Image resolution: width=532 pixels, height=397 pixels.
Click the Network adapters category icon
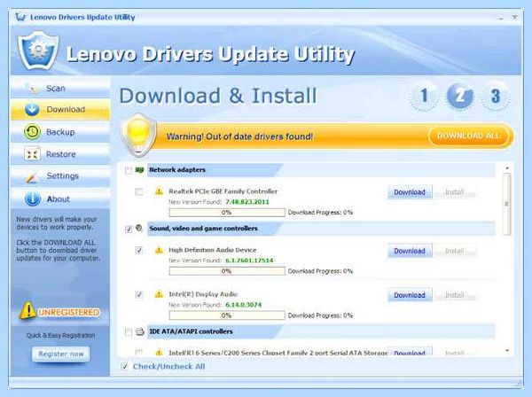(139, 169)
